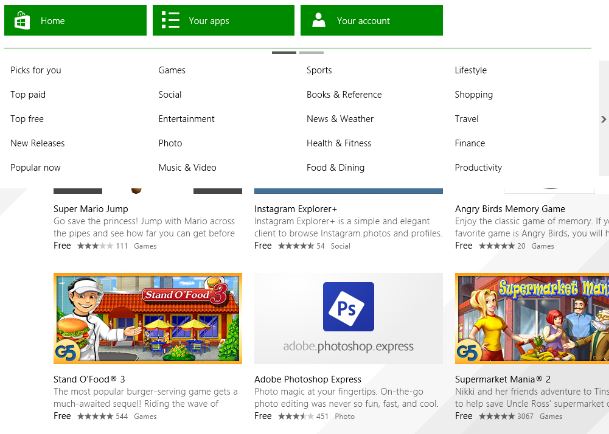
Task: Open Top paid category
Action: [x=28, y=95]
